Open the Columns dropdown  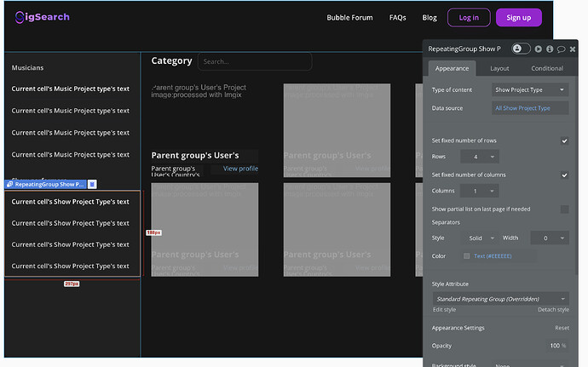[x=480, y=192]
